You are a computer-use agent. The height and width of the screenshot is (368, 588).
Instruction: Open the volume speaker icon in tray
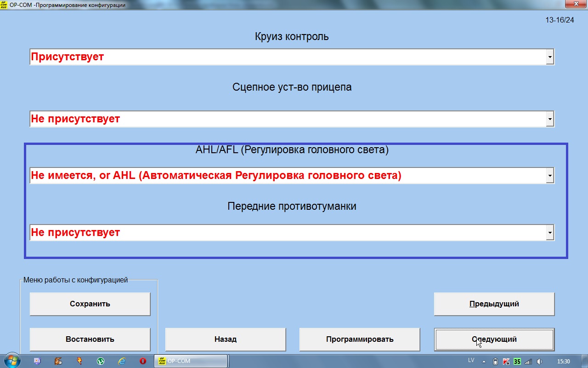pos(539,362)
